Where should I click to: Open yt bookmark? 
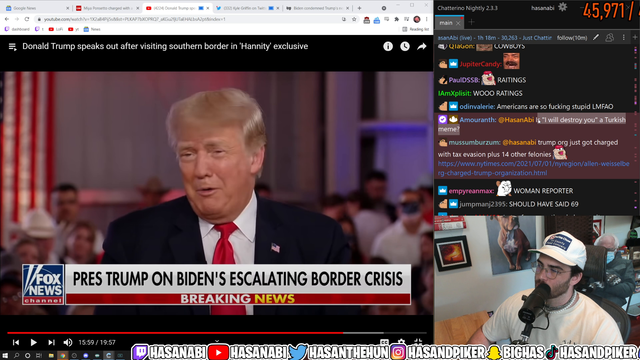click(73, 29)
